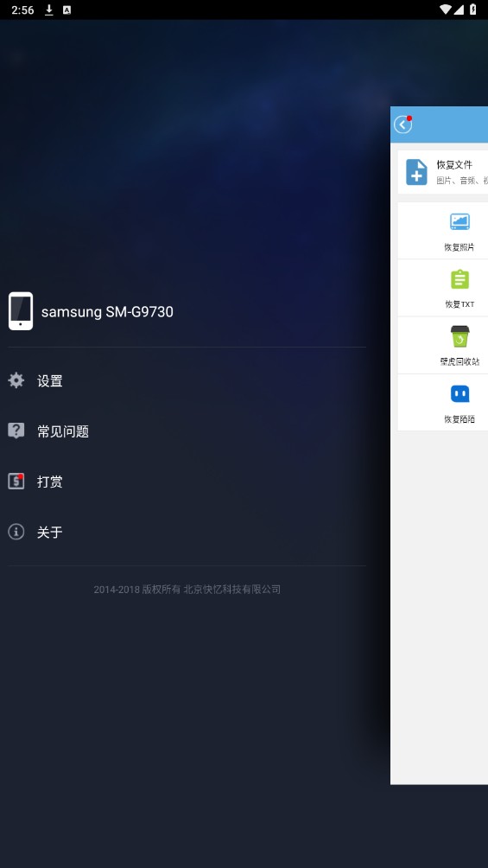Click the 恢复文件 document-plus icon
The height and width of the screenshot is (868, 488).
[x=416, y=172]
